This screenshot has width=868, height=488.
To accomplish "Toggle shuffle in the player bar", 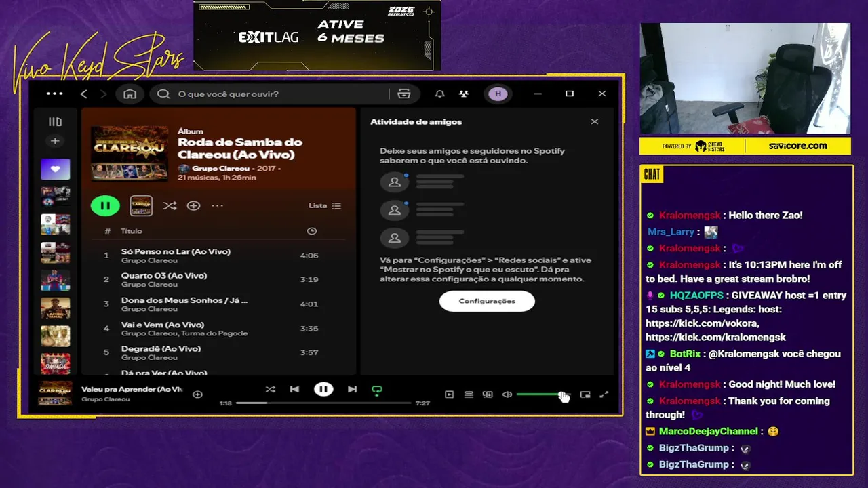I will pyautogui.click(x=270, y=389).
